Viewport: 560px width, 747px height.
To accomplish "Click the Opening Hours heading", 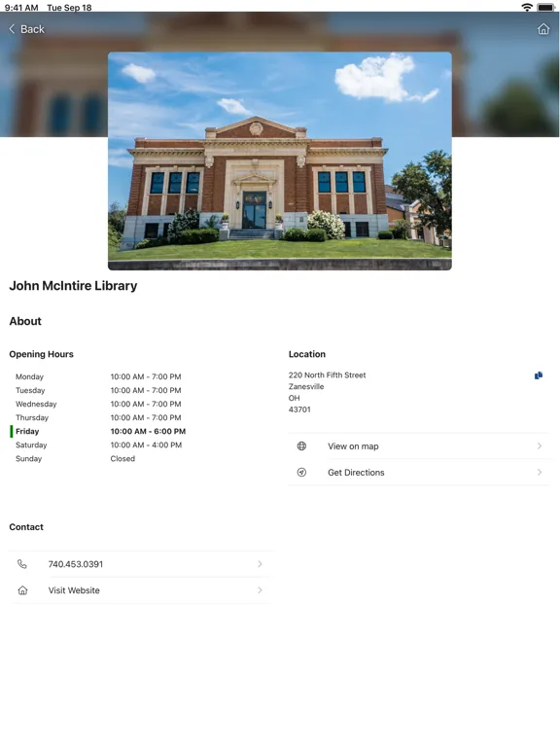I will tap(42, 354).
